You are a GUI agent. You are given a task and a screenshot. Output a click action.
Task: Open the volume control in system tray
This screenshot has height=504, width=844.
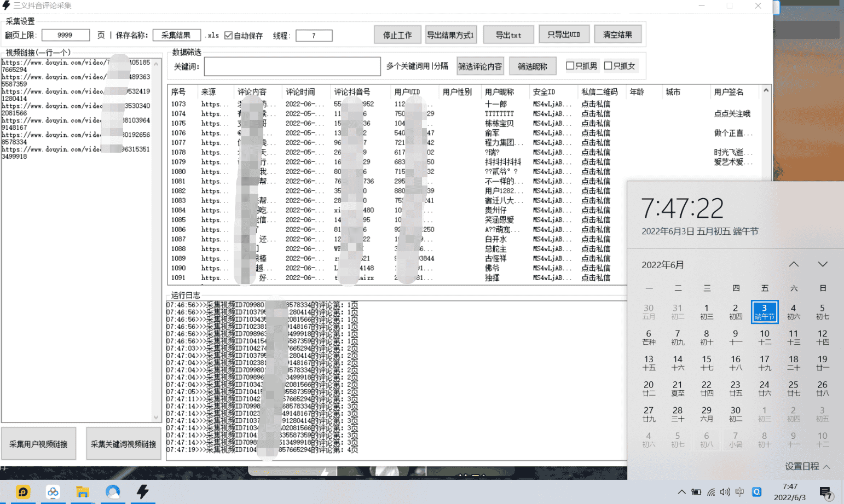[725, 492]
